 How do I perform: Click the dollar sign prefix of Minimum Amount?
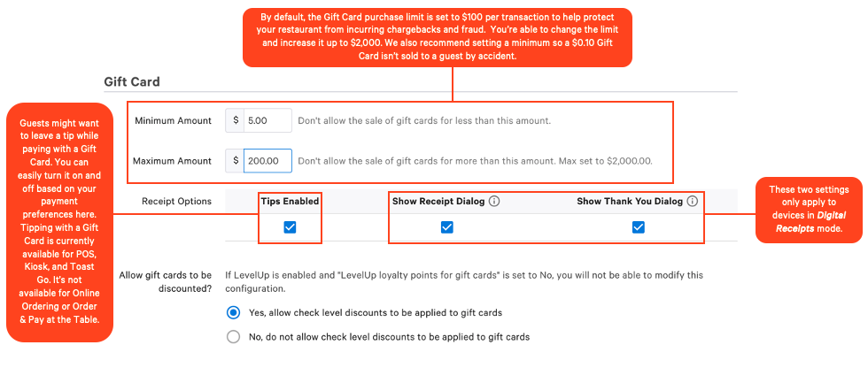click(x=236, y=120)
